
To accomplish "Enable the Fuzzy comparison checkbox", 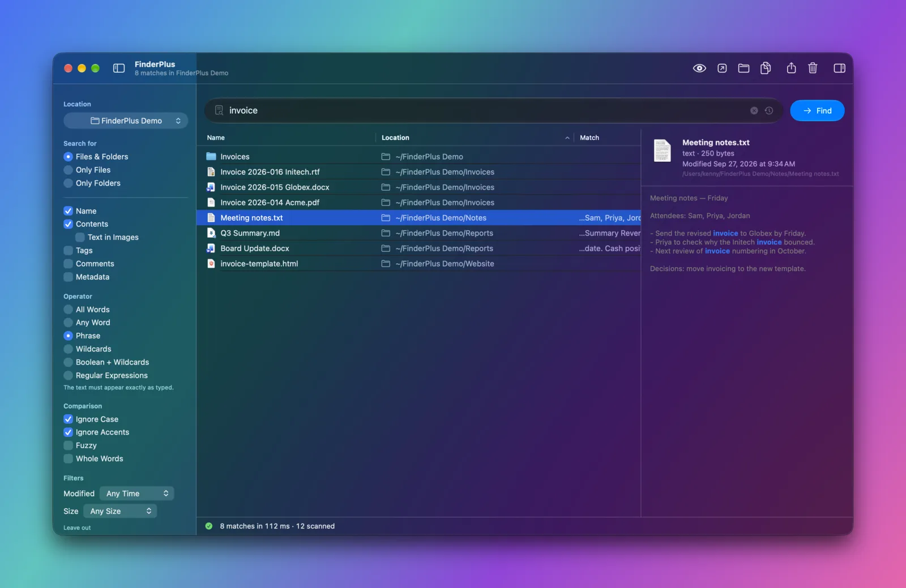I will click(69, 445).
